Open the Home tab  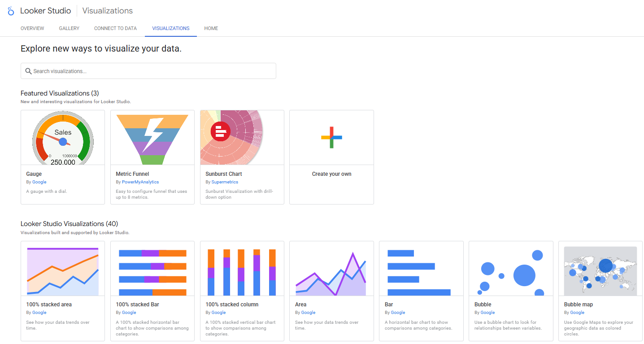211,28
